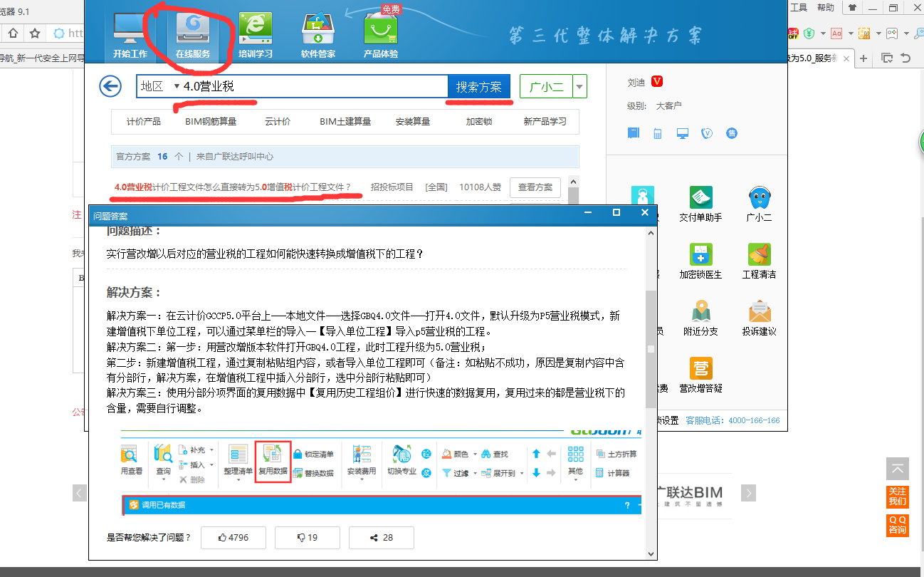Click the thumbs-down 19 button

pos(308,538)
